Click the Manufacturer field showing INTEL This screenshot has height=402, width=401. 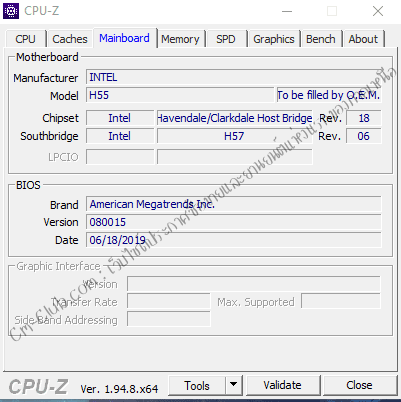[x=233, y=77]
